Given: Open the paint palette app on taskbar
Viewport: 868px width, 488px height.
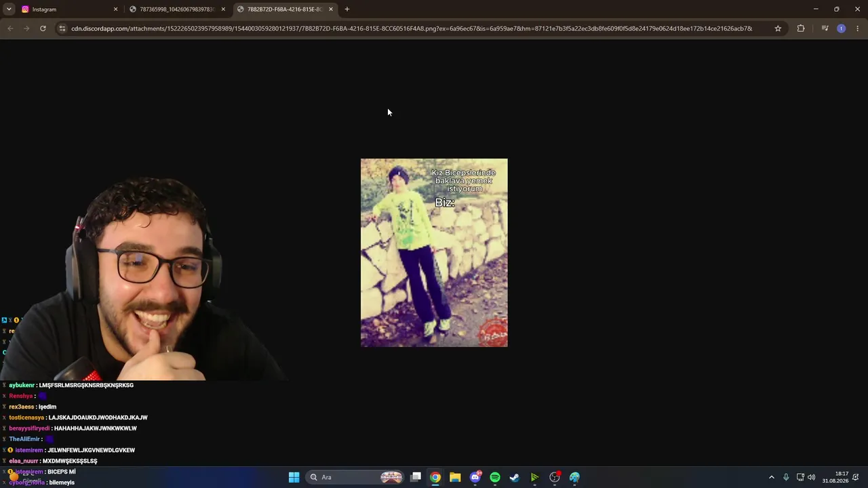Looking at the screenshot, I should point(574,477).
